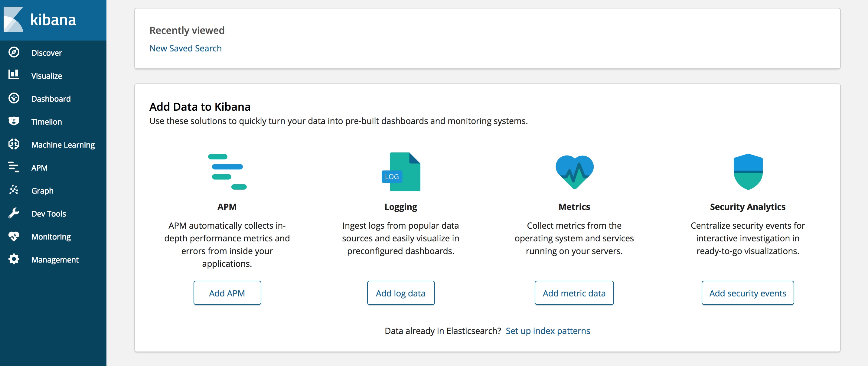Go to Monitoring in the sidebar
Viewport: 868px width, 366px height.
point(51,237)
